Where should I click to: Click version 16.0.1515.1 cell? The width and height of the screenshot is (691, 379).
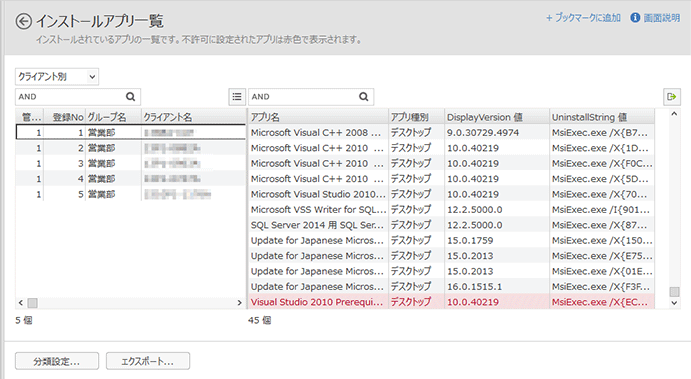coord(497,286)
